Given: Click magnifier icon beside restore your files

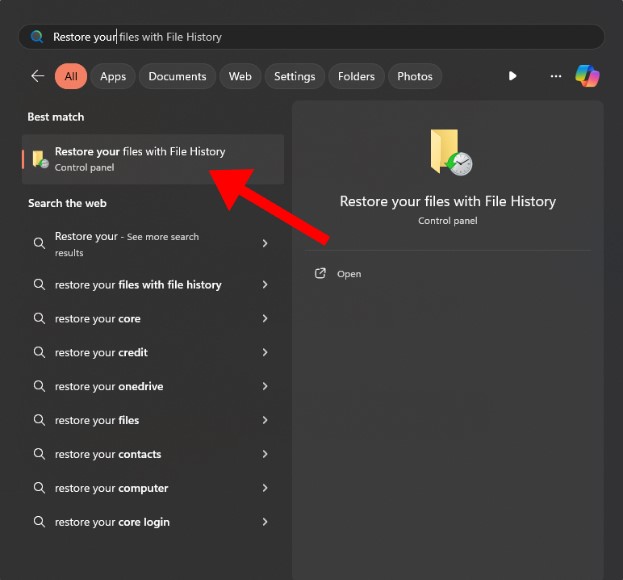Looking at the screenshot, I should [x=39, y=420].
